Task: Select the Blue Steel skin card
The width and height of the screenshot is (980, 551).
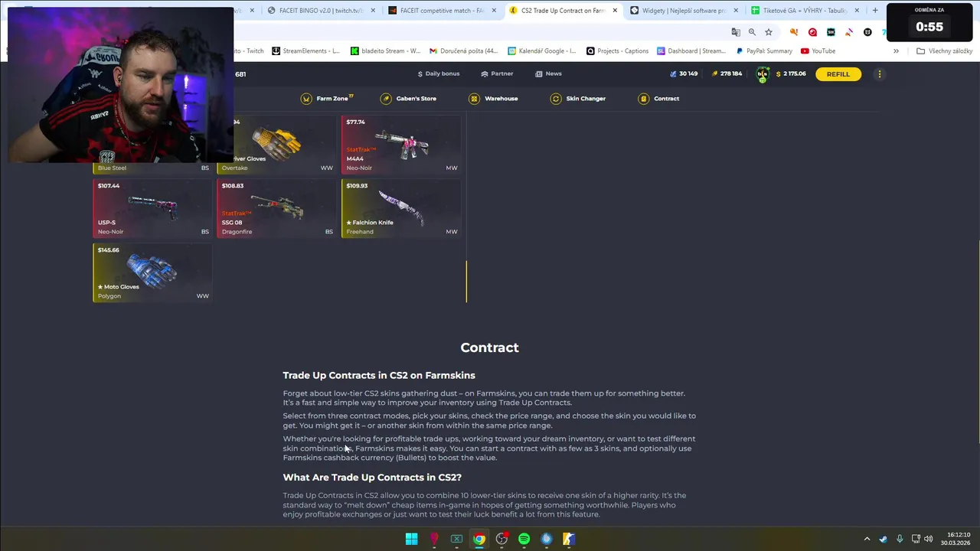Action: (152, 168)
